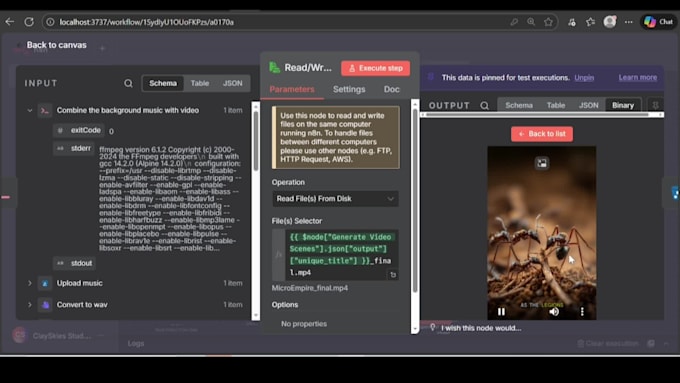Open browser profile avatar

pos(610,22)
